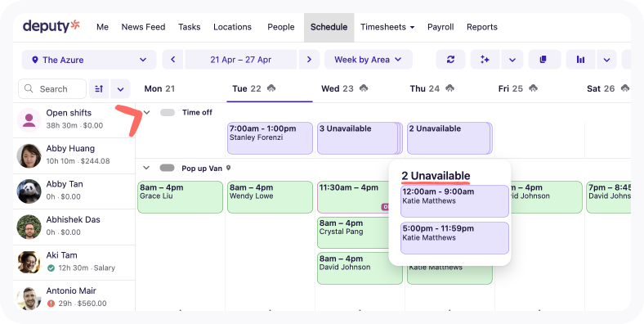Image resolution: width=644 pixels, height=324 pixels.
Task: Open Grace Liu's 8am – 4pm shift
Action: (181, 197)
